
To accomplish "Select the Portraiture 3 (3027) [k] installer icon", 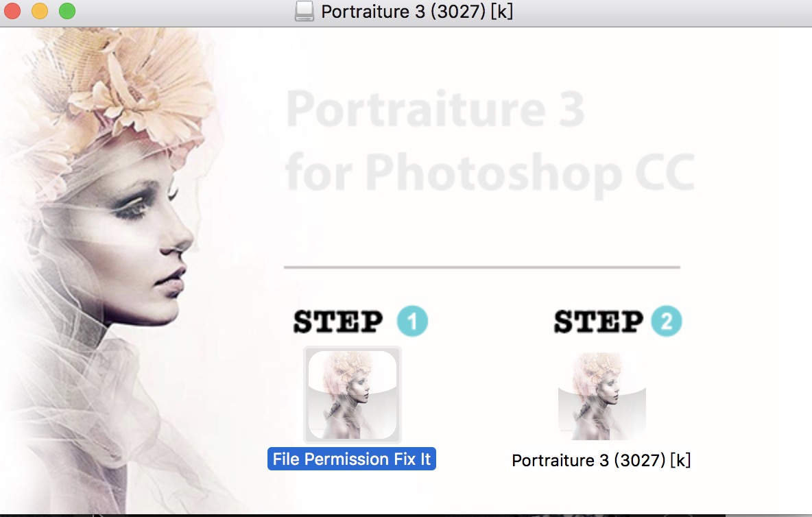I will [601, 396].
